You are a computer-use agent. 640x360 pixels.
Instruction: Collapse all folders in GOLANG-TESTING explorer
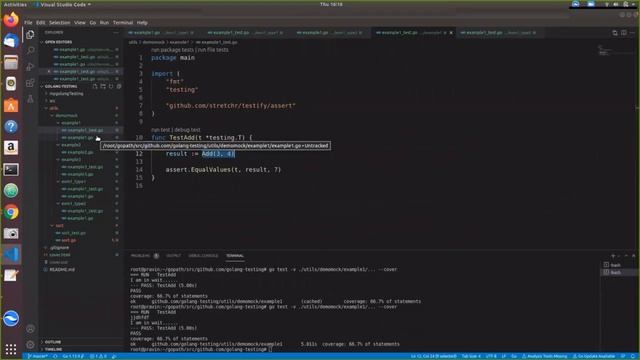point(119,86)
